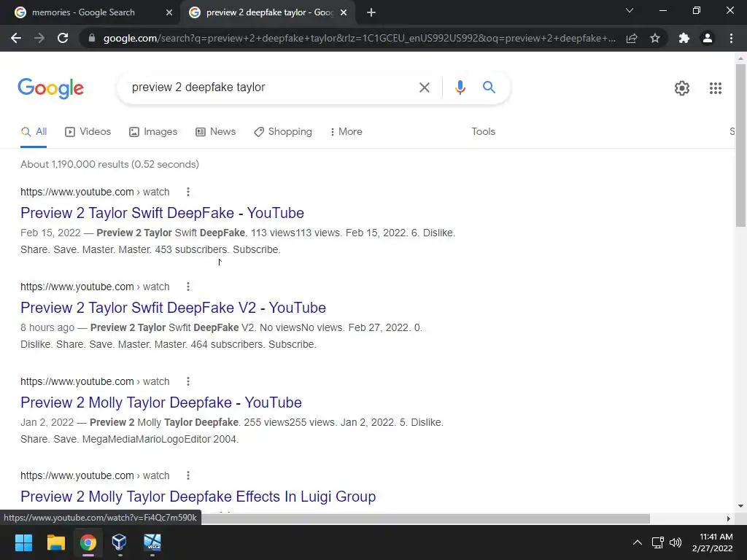Open Chrome's three-dot menu
This screenshot has height=560, width=747.
tap(731, 38)
